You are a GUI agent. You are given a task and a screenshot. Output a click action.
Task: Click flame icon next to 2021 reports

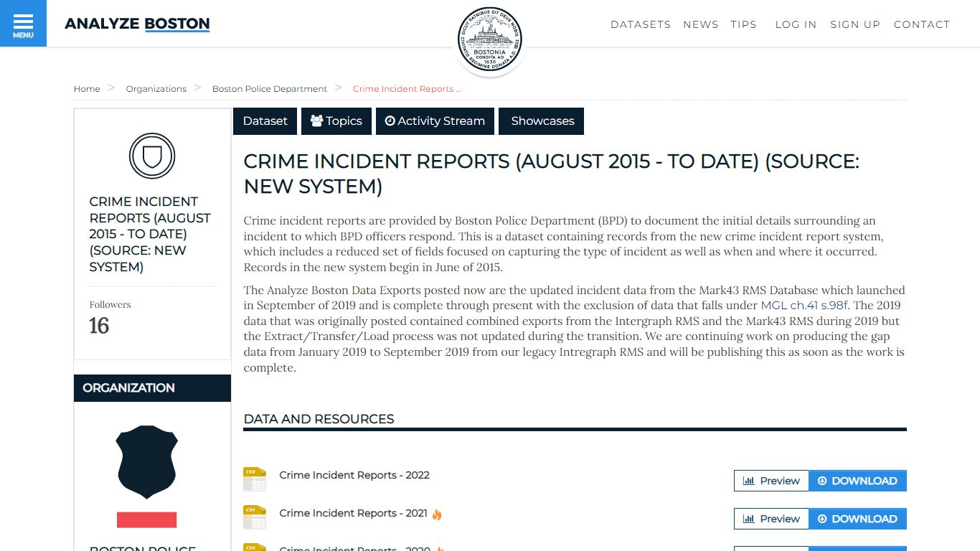pyautogui.click(x=437, y=514)
